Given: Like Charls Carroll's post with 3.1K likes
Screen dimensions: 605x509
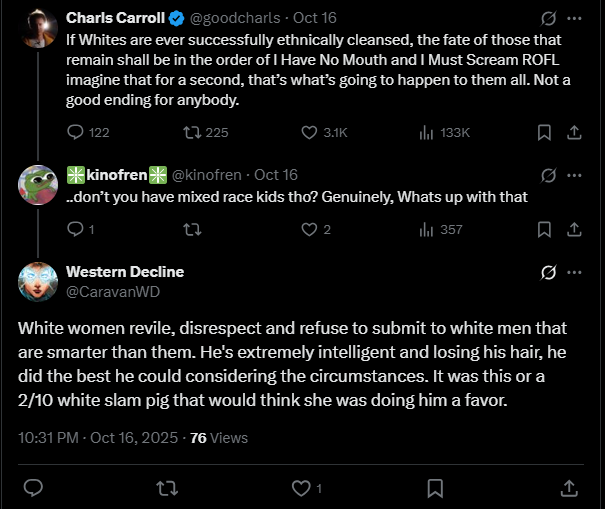Looking at the screenshot, I should 309,132.
